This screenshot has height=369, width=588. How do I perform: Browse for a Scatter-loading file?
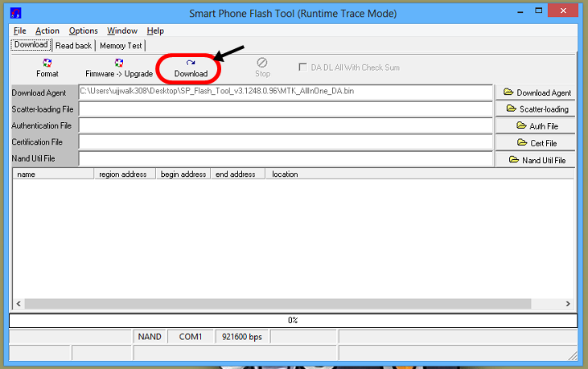536,109
